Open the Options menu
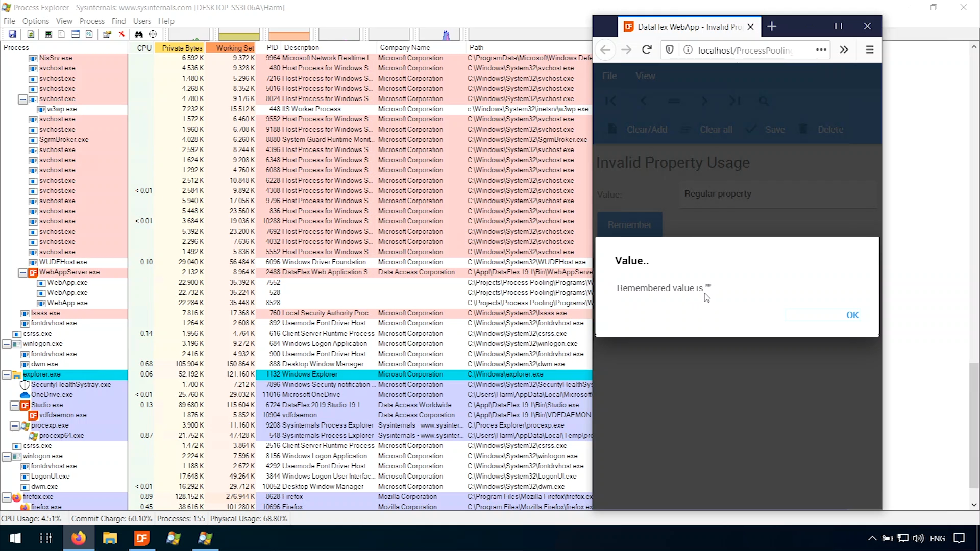Screen dimensions: 980x551 35,21
